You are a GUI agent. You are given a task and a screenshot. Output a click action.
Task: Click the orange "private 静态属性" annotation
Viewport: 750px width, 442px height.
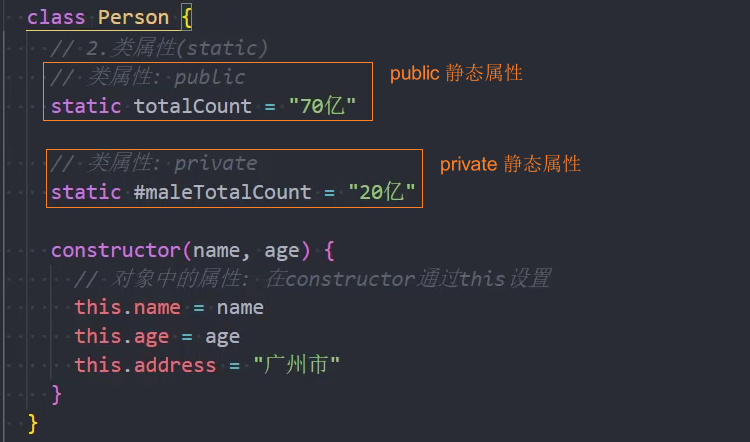[x=510, y=164]
